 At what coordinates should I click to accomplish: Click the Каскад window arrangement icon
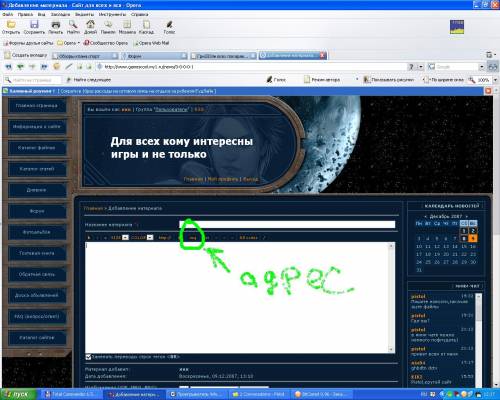(146, 24)
